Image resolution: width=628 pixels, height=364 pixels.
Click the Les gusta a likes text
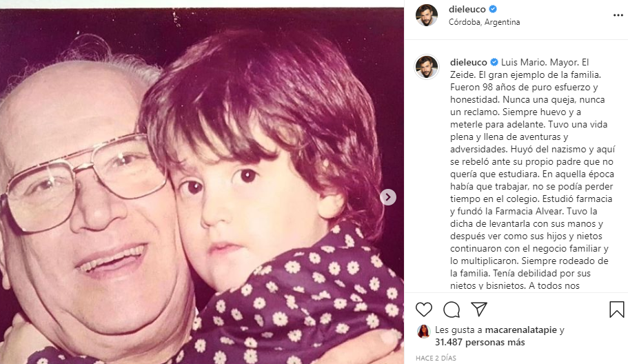pyautogui.click(x=458, y=330)
